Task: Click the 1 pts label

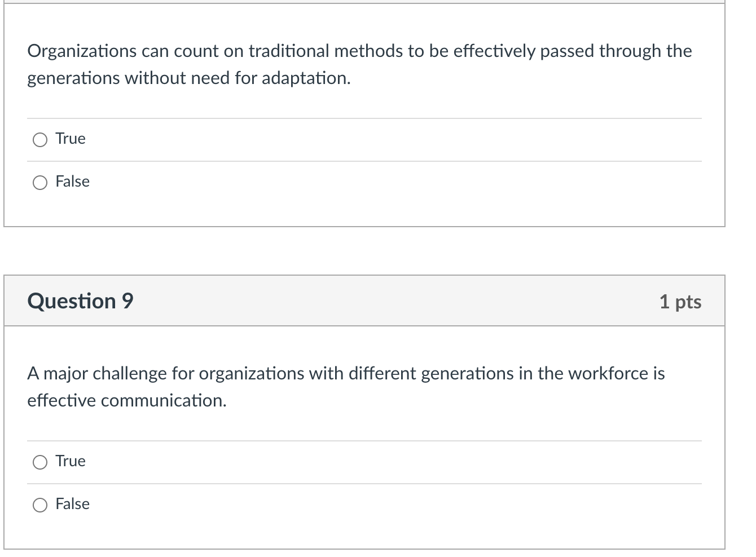Action: tap(681, 302)
